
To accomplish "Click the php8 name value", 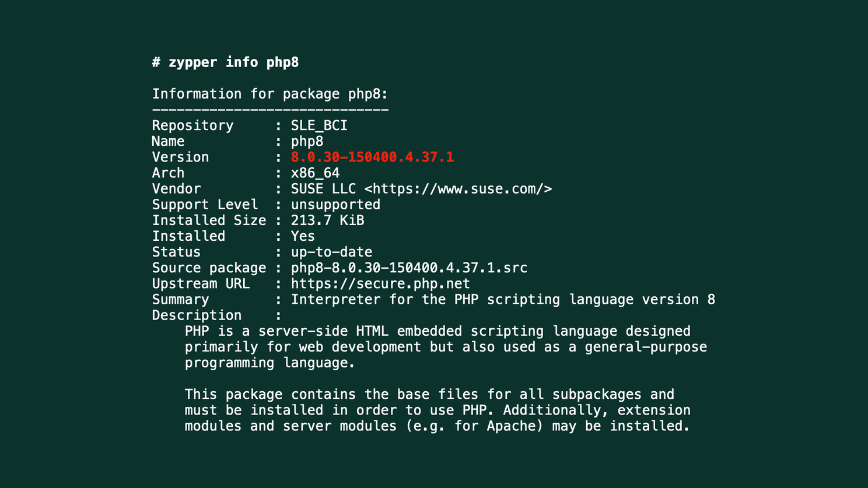I will 307,142.
